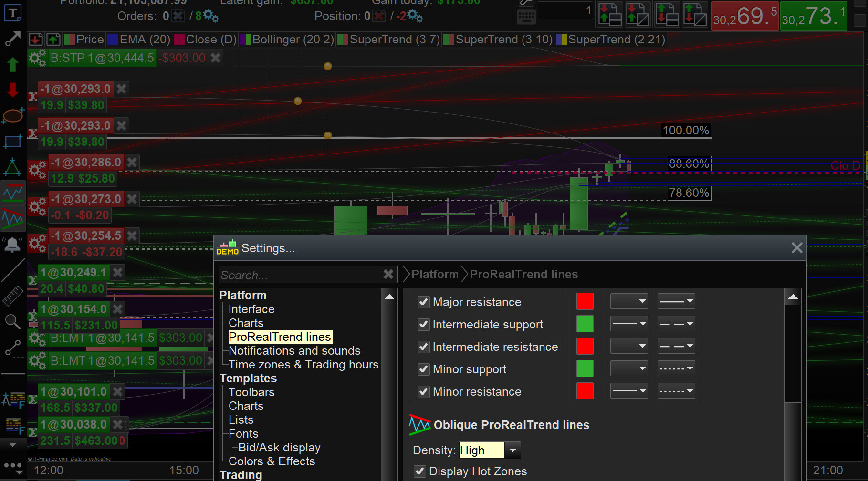Open settings gear for B:STP order
The width and height of the screenshot is (868, 481).
coord(37,58)
